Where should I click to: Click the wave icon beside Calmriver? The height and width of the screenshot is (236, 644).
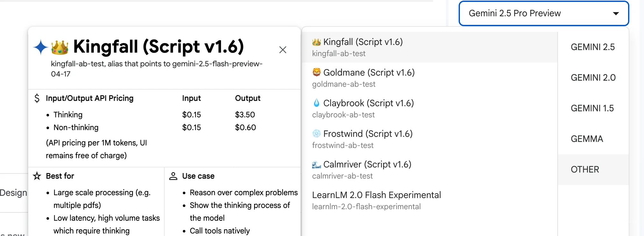click(316, 164)
